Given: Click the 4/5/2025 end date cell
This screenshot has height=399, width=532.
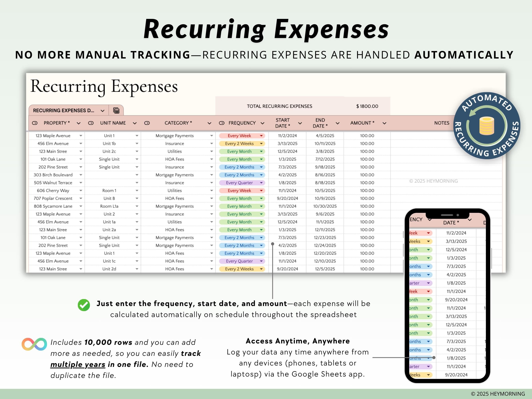Looking at the screenshot, I should pyautogui.click(x=325, y=136).
